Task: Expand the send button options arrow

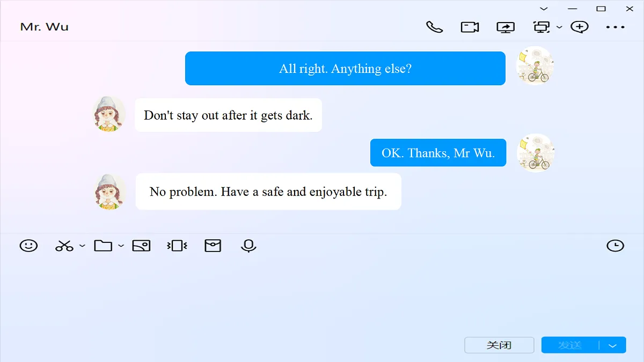Action: coord(613,345)
